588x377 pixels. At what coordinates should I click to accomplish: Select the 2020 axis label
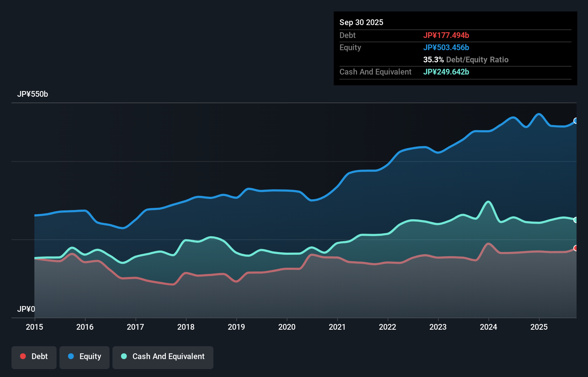click(286, 327)
